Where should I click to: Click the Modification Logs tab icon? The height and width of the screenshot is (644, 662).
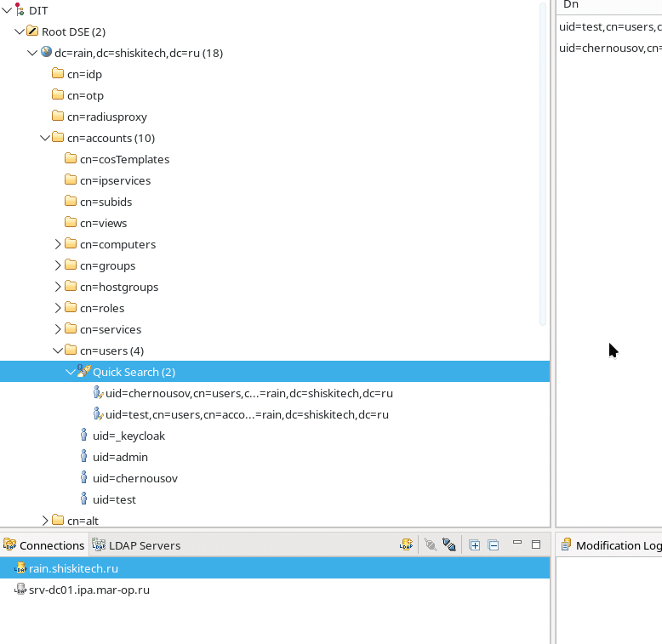point(566,544)
